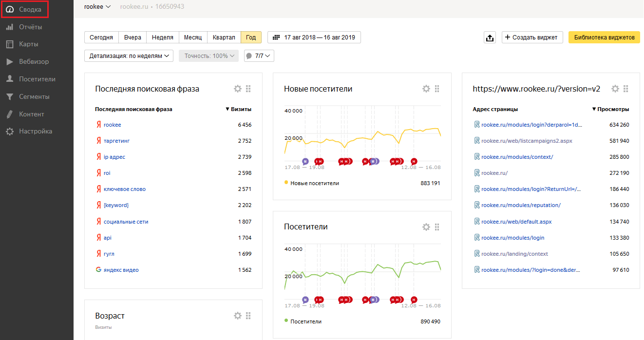The image size is (644, 340).
Task: Click the calendar icon in date range
Action: click(x=276, y=38)
